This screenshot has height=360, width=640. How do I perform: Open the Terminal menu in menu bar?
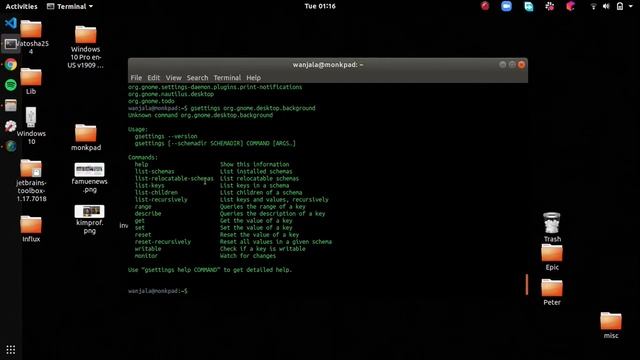click(227, 78)
